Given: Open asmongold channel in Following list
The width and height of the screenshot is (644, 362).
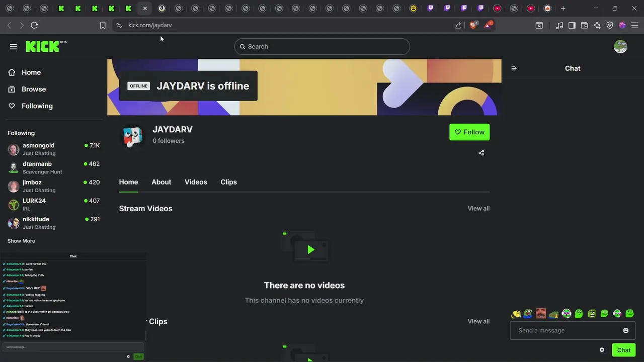Looking at the screenshot, I should (x=54, y=149).
